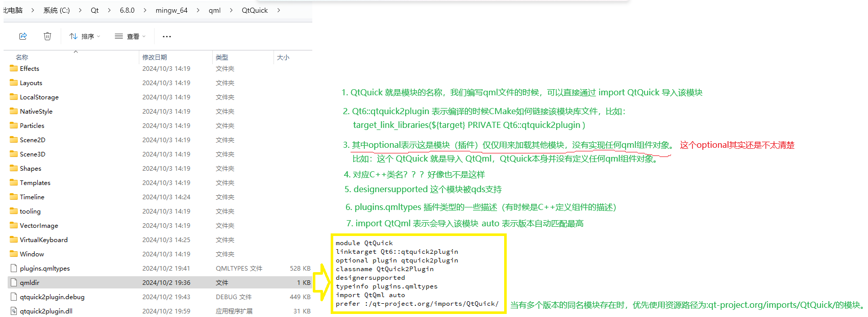
Task: Click the Scene3D folder icon
Action: [x=14, y=154]
